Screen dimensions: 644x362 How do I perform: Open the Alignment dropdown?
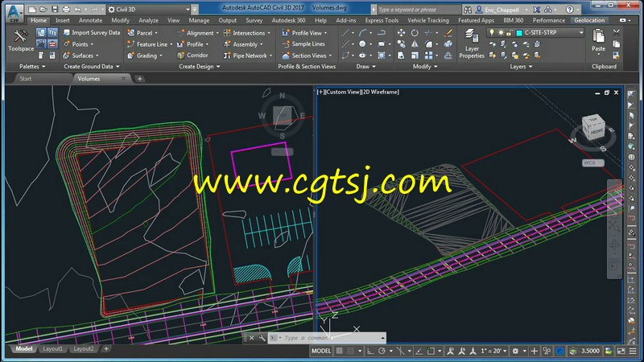198,32
